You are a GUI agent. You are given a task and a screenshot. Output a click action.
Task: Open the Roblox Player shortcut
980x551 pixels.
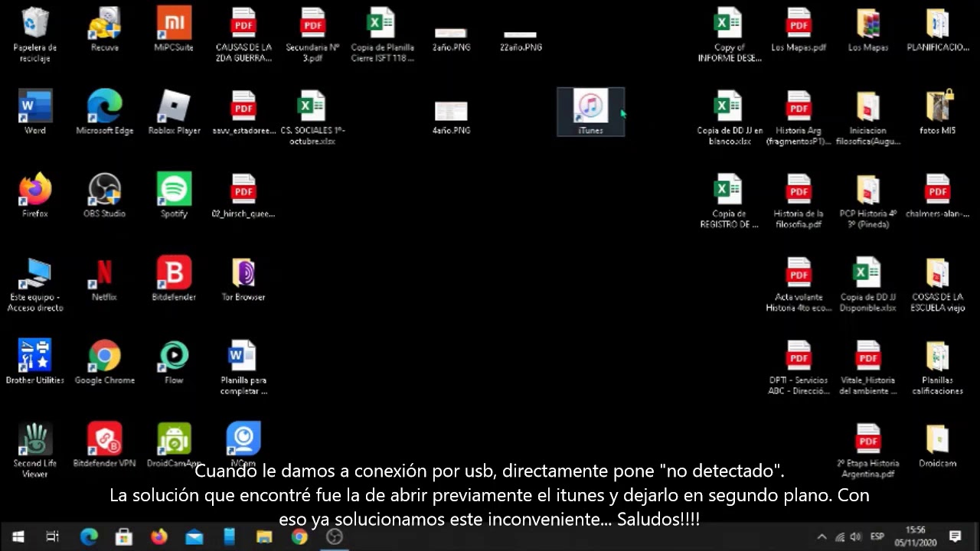click(174, 112)
